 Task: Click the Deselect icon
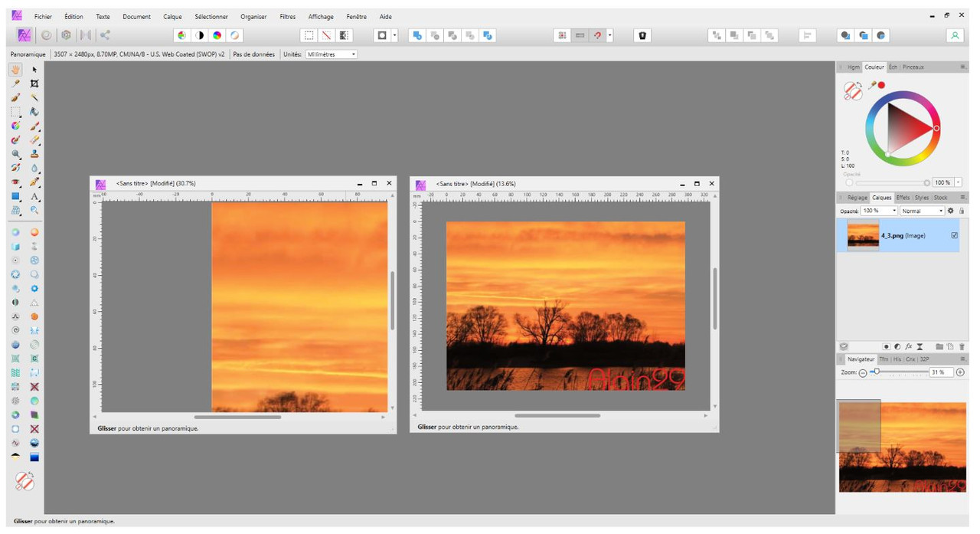pos(326,35)
